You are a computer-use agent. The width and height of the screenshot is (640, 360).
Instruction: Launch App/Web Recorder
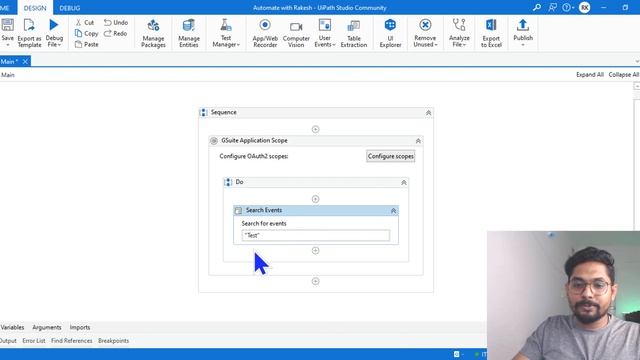pyautogui.click(x=265, y=33)
